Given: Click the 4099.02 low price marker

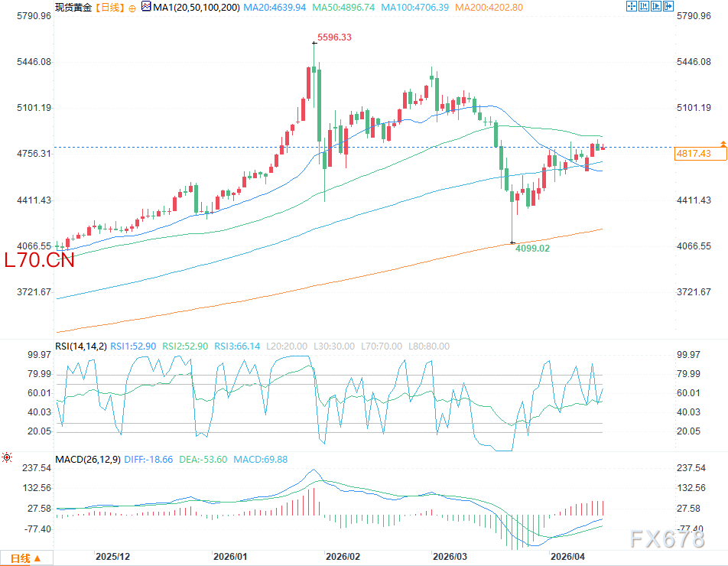Looking at the screenshot, I should (x=532, y=249).
